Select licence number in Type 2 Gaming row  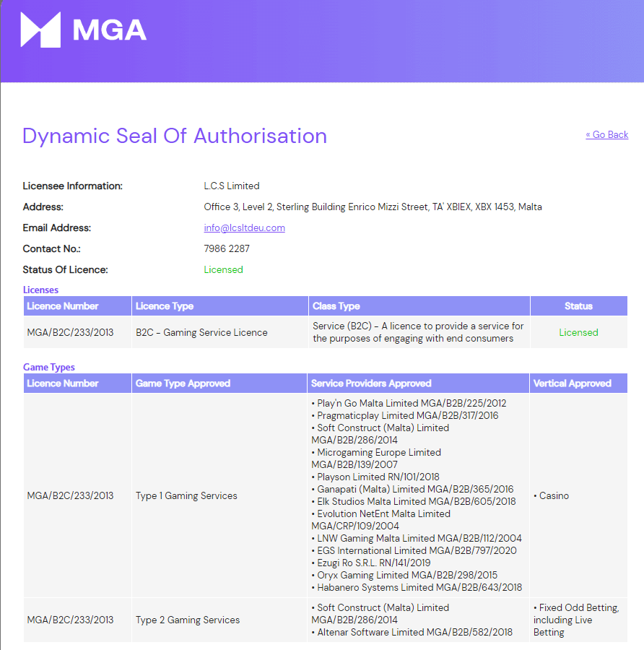point(70,620)
